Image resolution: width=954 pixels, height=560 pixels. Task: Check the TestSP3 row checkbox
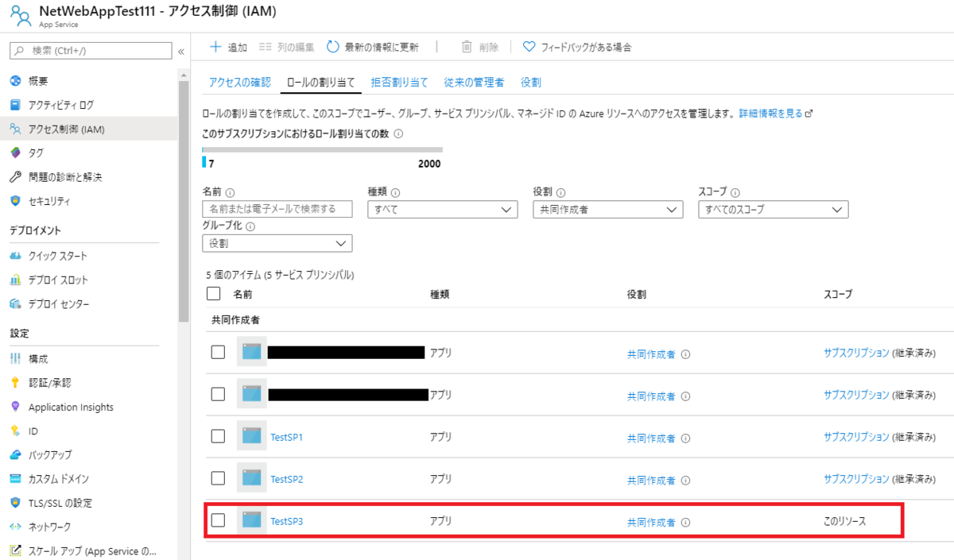[x=218, y=520]
